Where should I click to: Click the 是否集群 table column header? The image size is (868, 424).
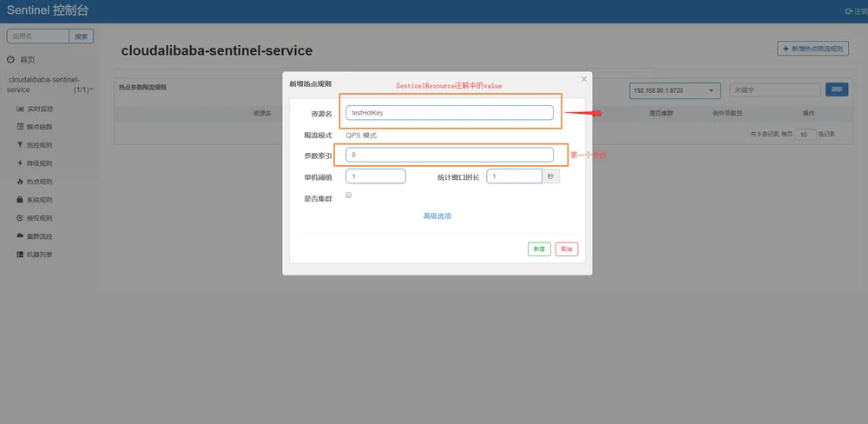point(661,113)
